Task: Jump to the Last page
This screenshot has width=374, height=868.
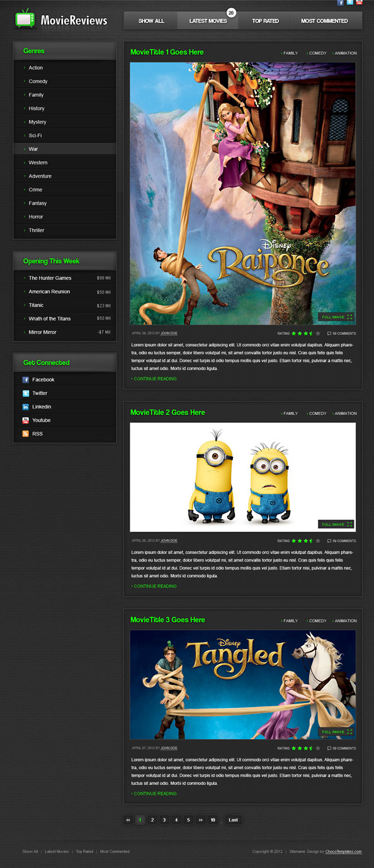Action: (x=234, y=820)
